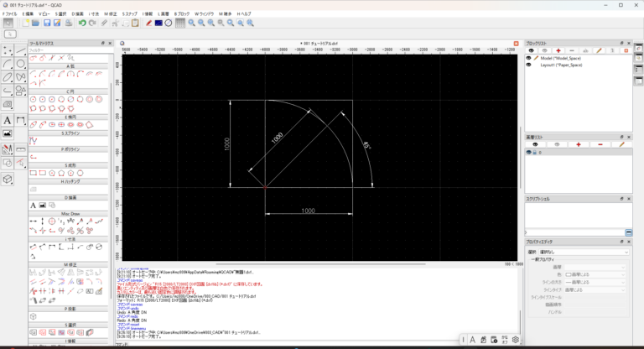Click the tool matrix filter input field
Screen dimensions: 644x349
click(x=70, y=50)
